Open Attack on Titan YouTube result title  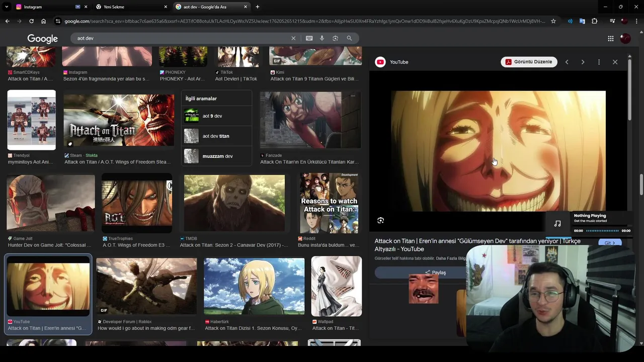pos(477,245)
